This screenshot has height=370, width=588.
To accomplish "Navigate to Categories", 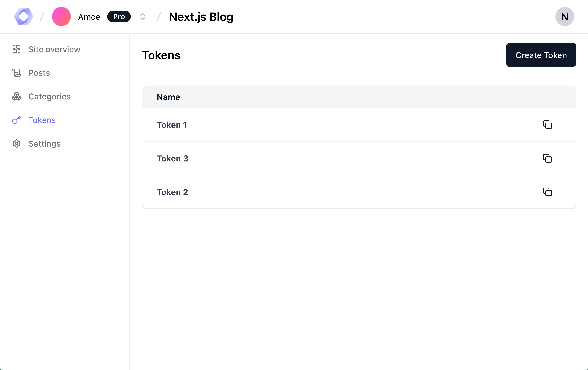I will pyautogui.click(x=49, y=96).
